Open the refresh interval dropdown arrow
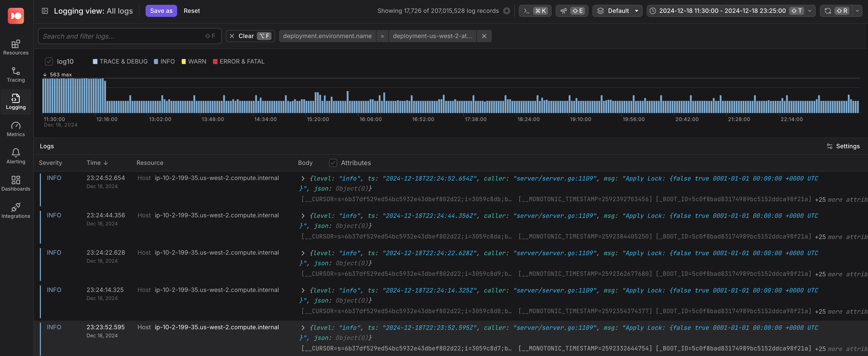The width and height of the screenshot is (868, 356). click(858, 11)
